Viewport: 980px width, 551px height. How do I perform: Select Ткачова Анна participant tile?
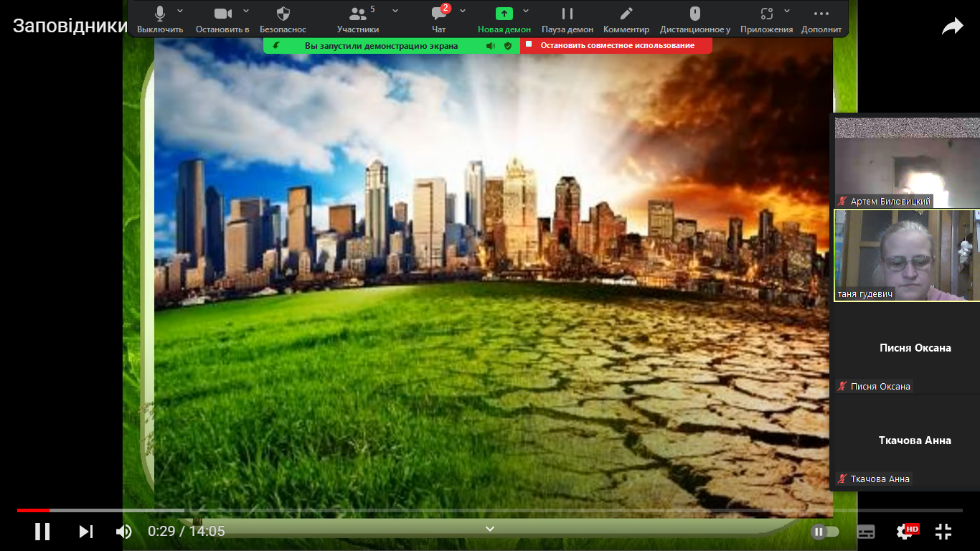pos(907,441)
